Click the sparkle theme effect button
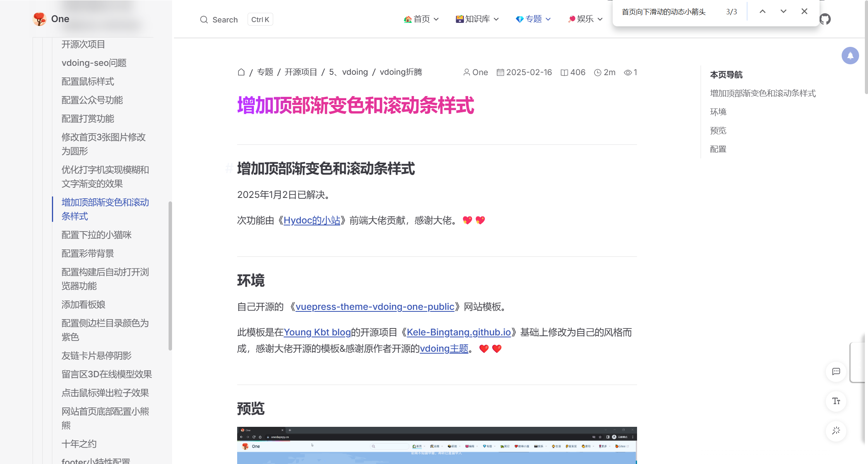 point(836,431)
